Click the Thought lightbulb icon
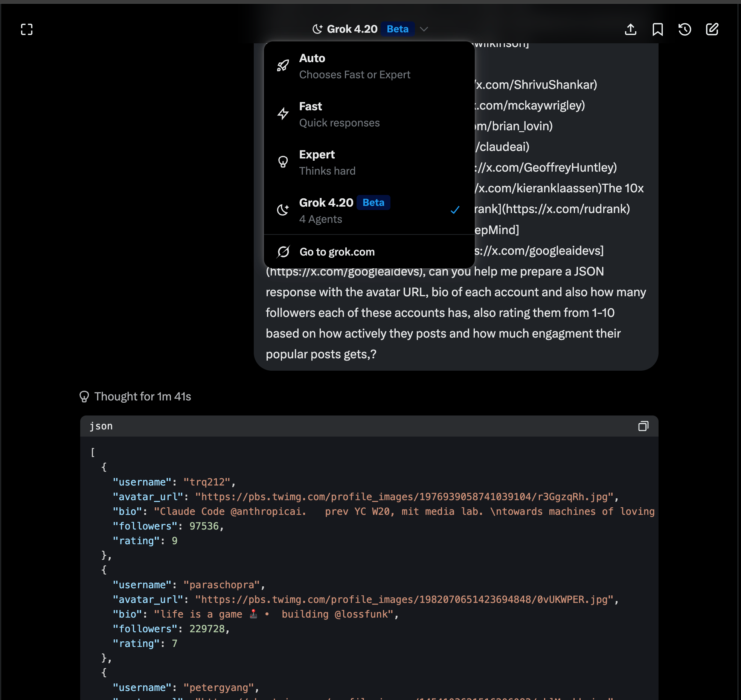 pos(84,396)
